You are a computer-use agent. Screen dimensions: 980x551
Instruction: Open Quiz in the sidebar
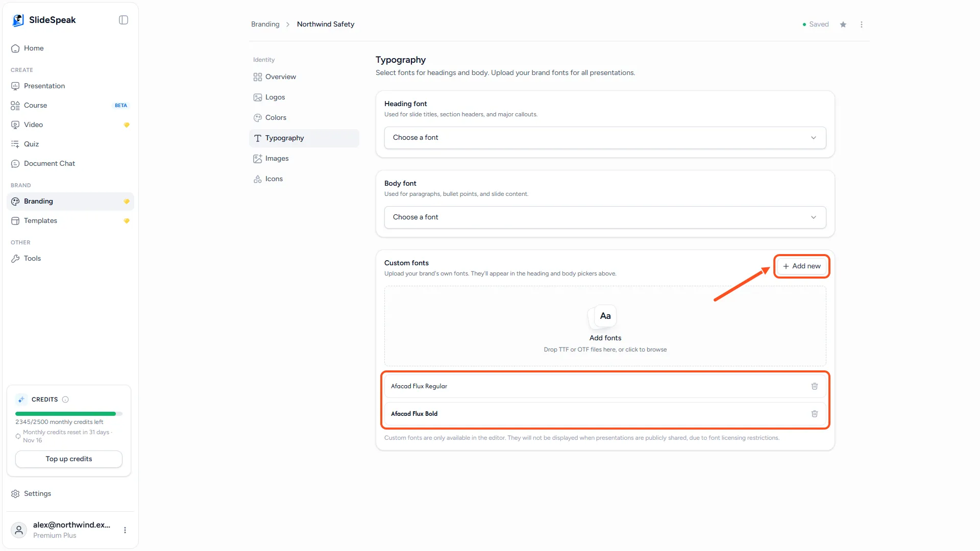click(x=70, y=144)
